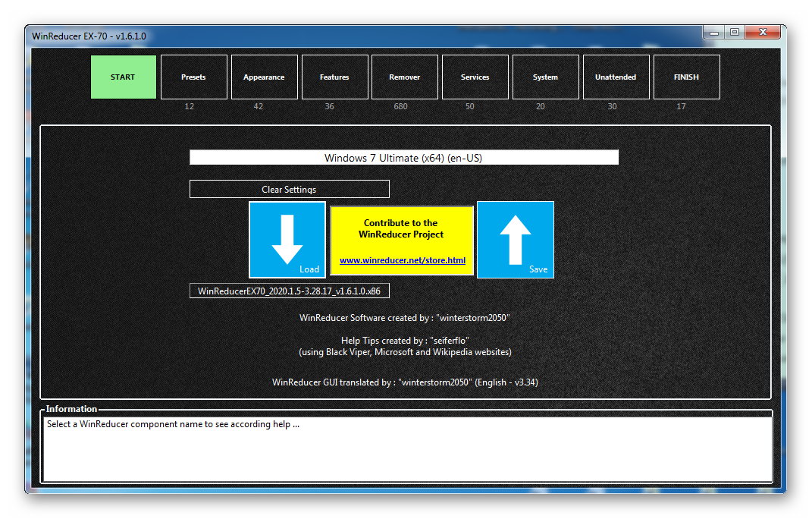Click the Clear Settings button

click(x=289, y=189)
